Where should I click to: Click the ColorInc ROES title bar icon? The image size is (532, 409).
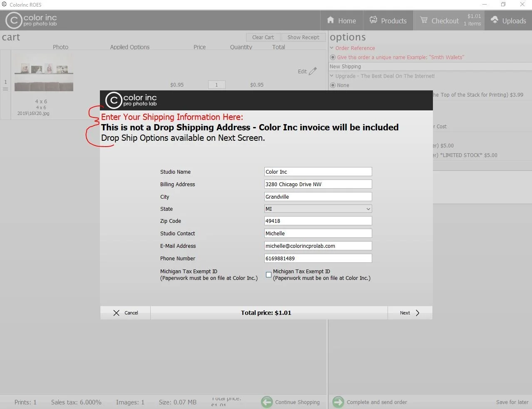tap(4, 5)
